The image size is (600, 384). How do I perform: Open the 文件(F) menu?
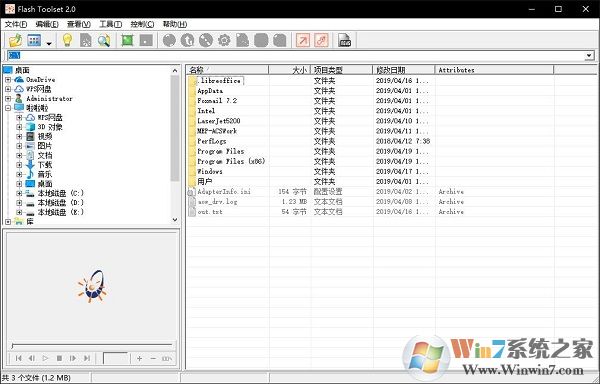click(x=16, y=24)
